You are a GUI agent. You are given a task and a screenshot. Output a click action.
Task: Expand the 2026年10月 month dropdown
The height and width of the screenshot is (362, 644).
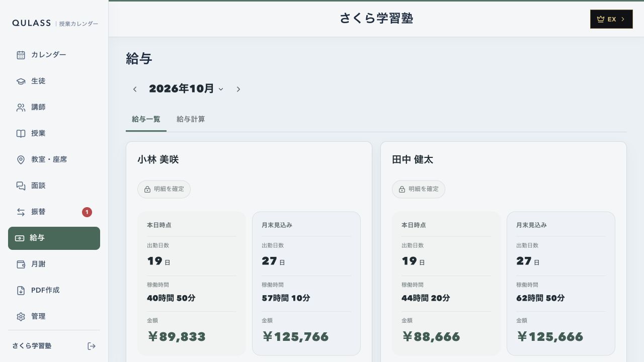coord(186,89)
